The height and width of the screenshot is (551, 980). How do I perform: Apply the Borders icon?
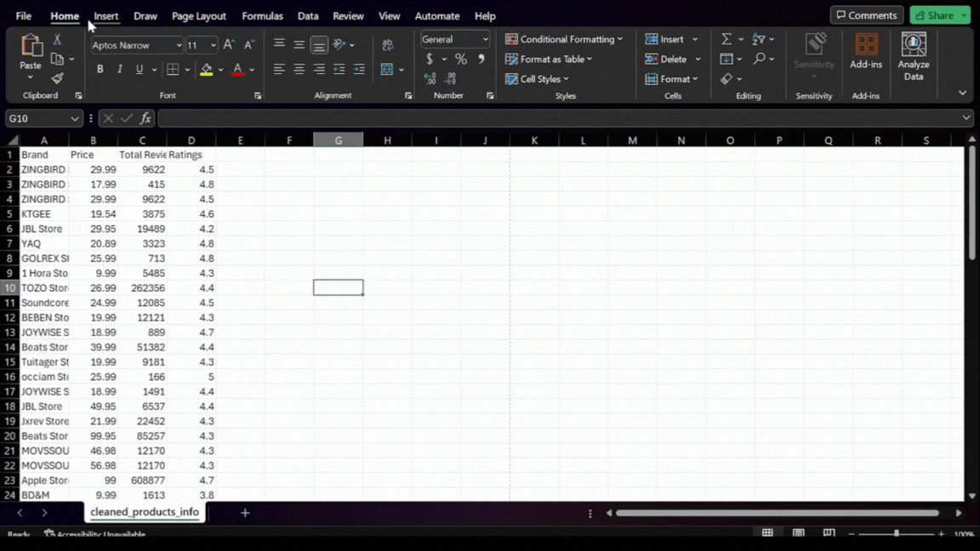coord(174,70)
